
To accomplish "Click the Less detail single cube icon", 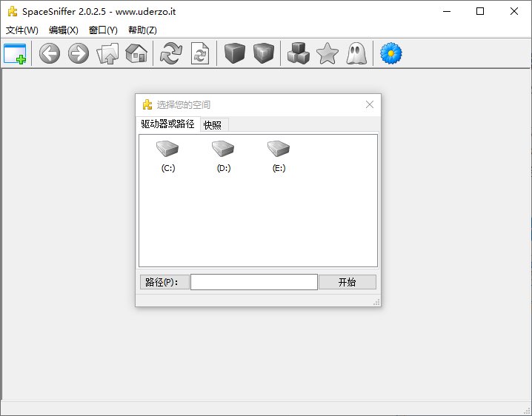I will [x=235, y=54].
